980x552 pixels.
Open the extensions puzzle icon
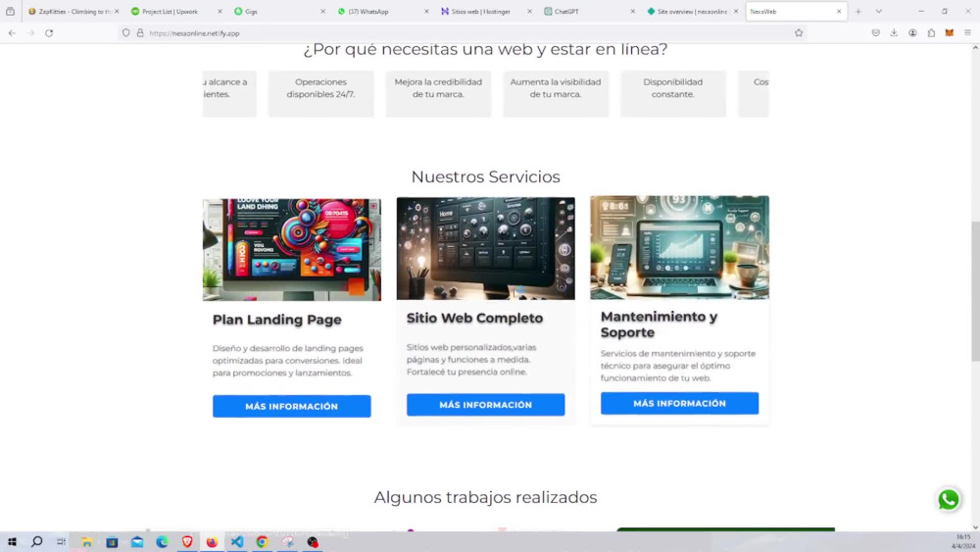[931, 33]
